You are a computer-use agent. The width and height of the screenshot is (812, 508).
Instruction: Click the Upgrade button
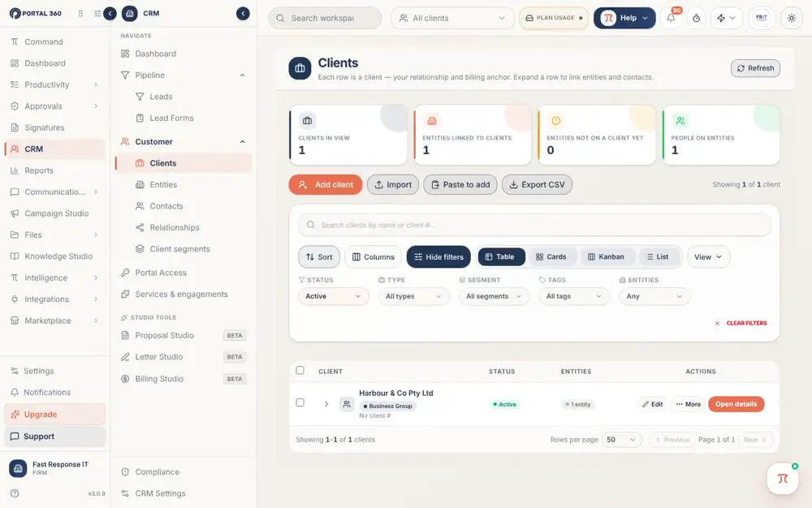click(x=54, y=415)
